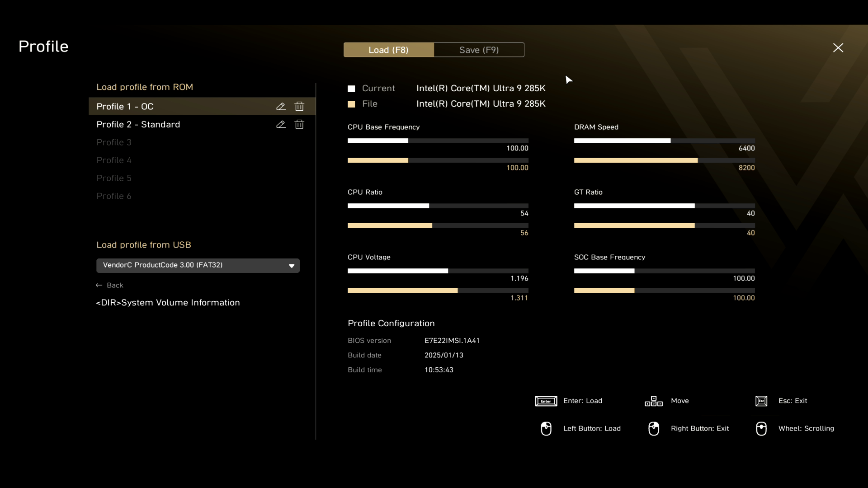Viewport: 868px width, 488px height.
Task: Close the Profile window
Action: 838,48
